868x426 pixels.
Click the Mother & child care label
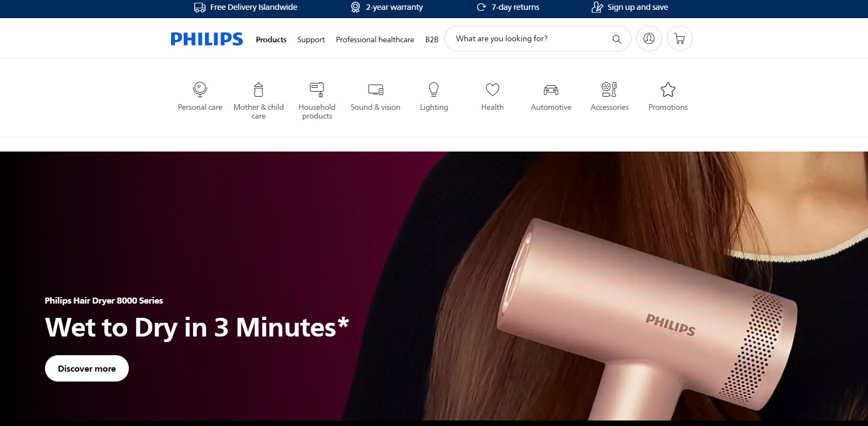(259, 111)
